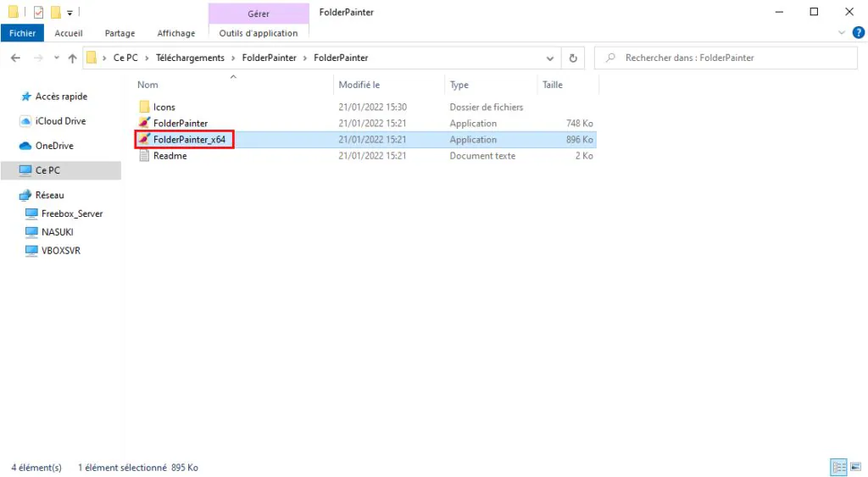Select the Gérer contextual tab

[259, 14]
